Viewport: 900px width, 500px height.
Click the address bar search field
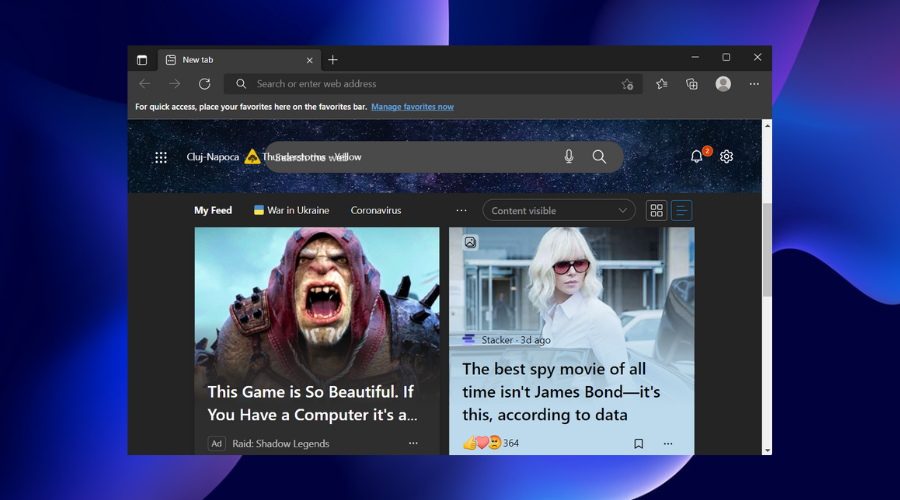point(433,84)
